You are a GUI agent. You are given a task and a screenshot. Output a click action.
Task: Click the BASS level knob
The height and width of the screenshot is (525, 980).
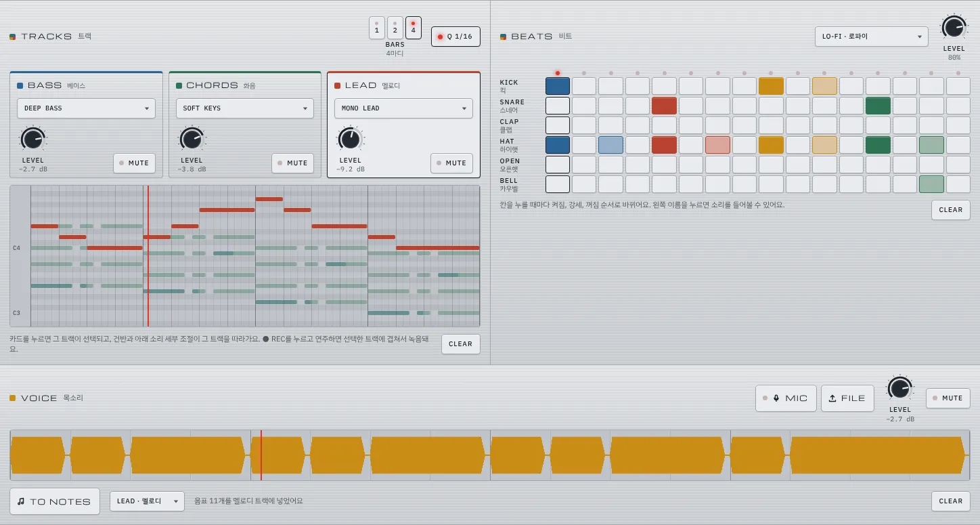click(x=32, y=139)
